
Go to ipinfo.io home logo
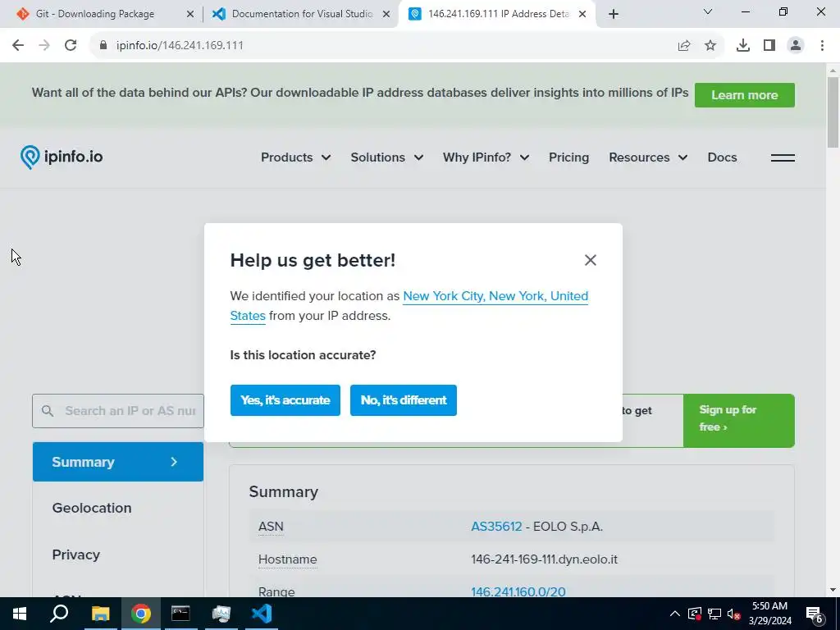[x=62, y=157]
